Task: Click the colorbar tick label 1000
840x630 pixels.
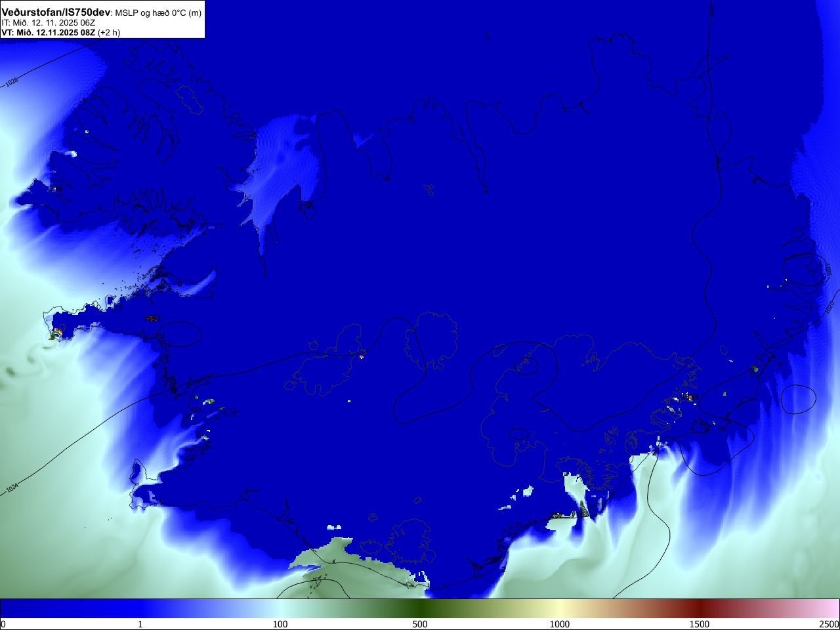Action: pyautogui.click(x=560, y=624)
